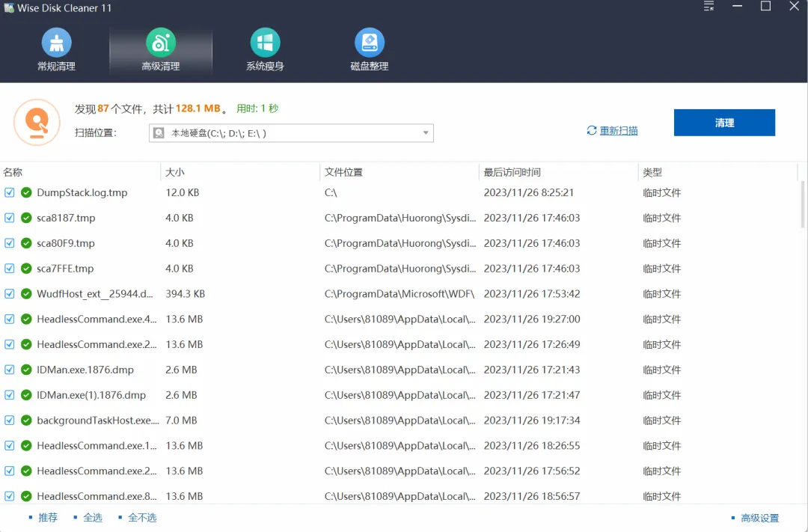Screen dimensions: 808x532
Task: Click the file list vertical scrollbar thumb
Action: [x=802, y=205]
